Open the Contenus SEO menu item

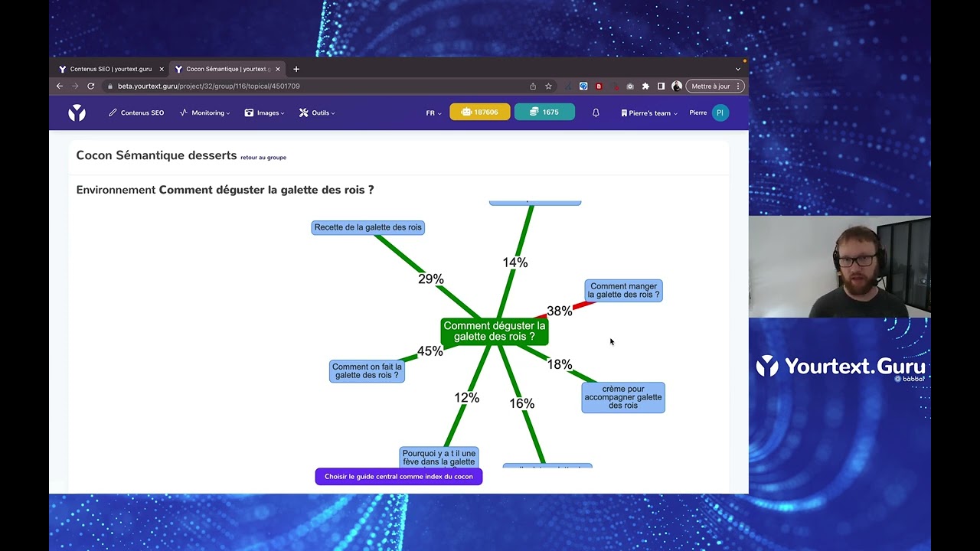pos(136,112)
